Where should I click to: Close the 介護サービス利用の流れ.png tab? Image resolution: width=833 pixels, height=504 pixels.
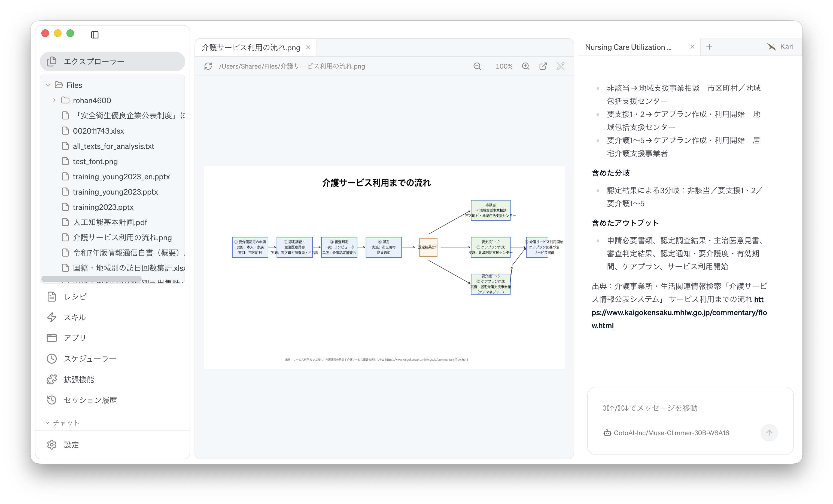[x=308, y=47]
